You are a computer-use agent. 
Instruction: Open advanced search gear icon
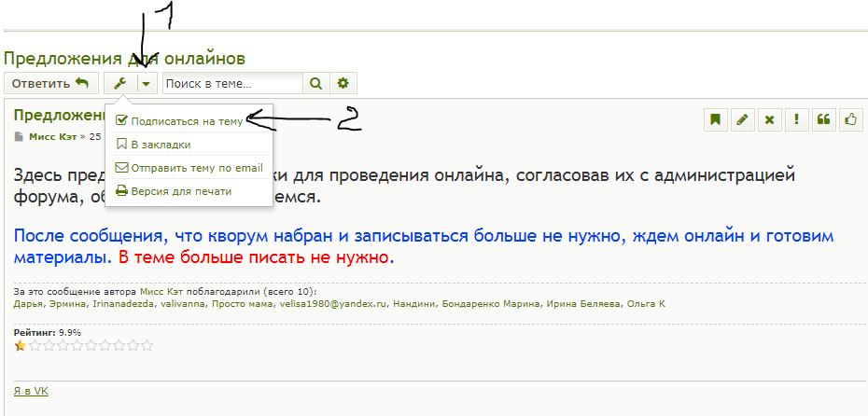(x=343, y=84)
